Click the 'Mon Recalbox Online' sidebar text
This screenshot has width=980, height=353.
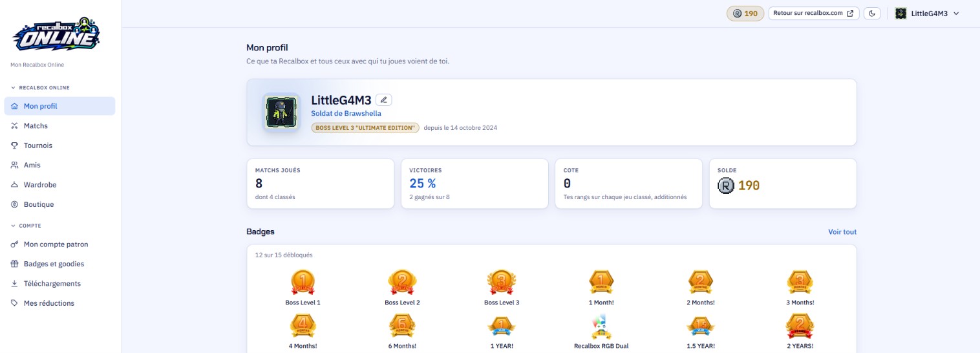[37, 65]
